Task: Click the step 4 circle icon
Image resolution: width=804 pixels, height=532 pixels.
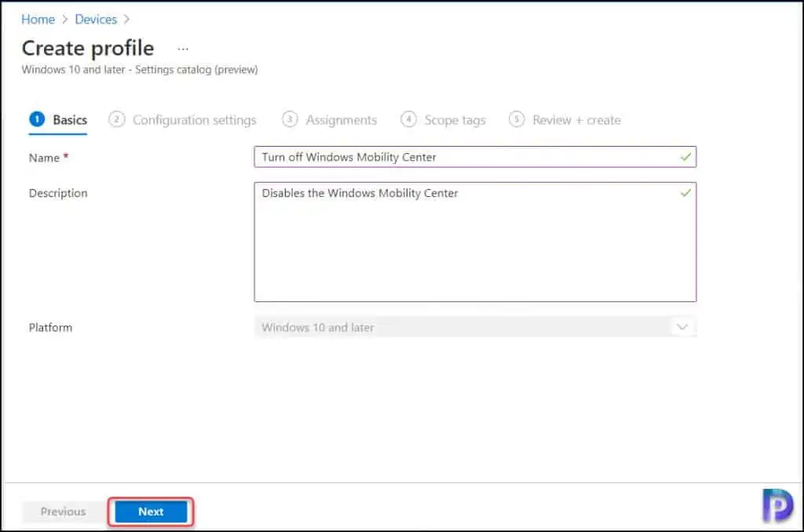Action: (x=408, y=119)
